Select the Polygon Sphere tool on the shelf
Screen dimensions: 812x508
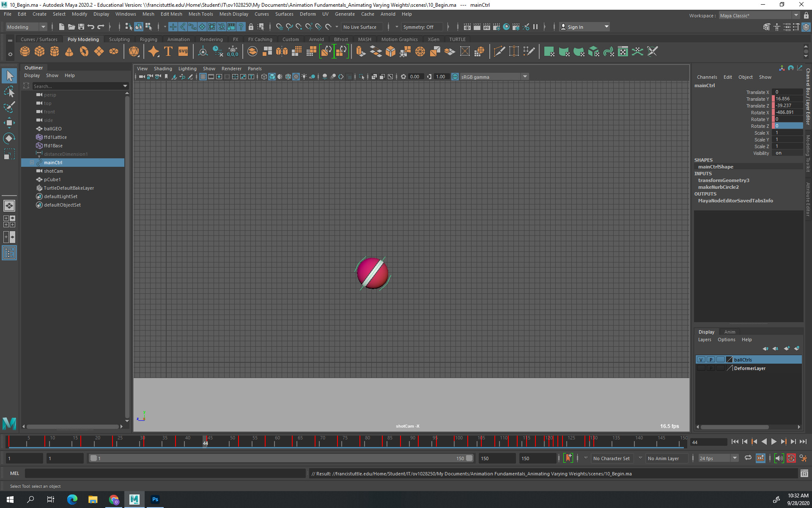pos(25,51)
